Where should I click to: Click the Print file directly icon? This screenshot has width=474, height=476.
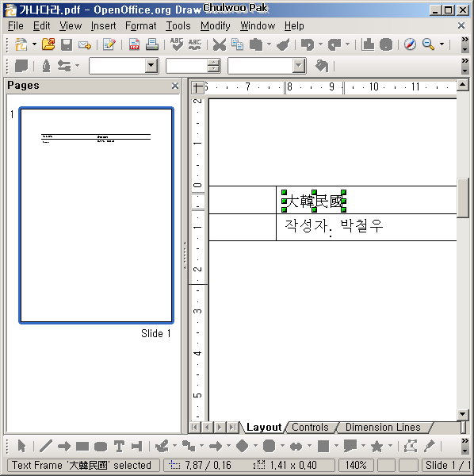tap(152, 44)
